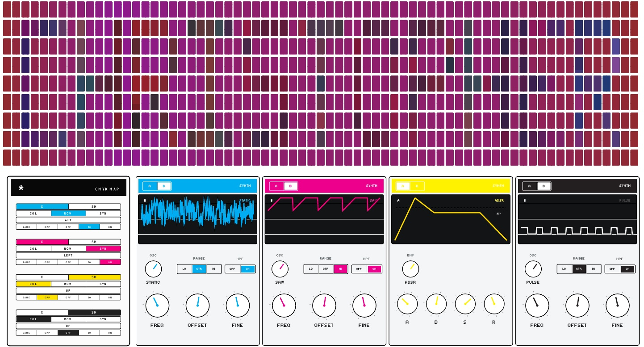644x347 pixels.
Task: Select ROW in the magenta map section
Action: [x=68, y=248]
